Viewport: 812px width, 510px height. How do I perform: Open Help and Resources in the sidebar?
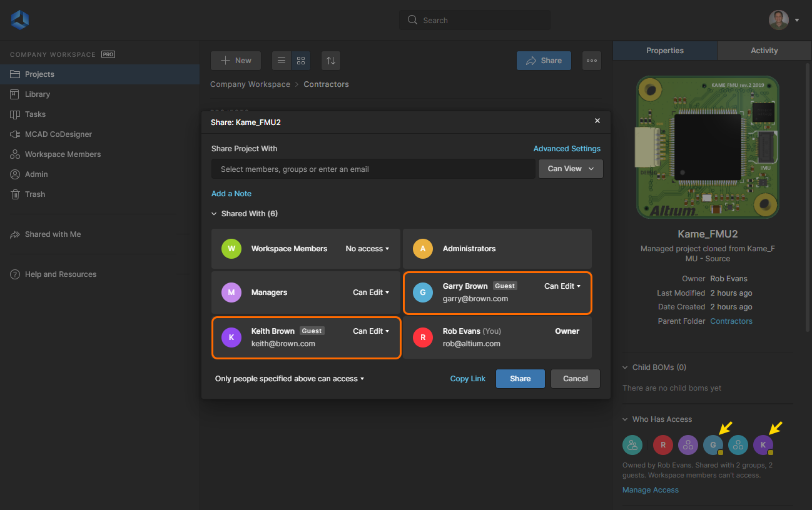click(99, 274)
